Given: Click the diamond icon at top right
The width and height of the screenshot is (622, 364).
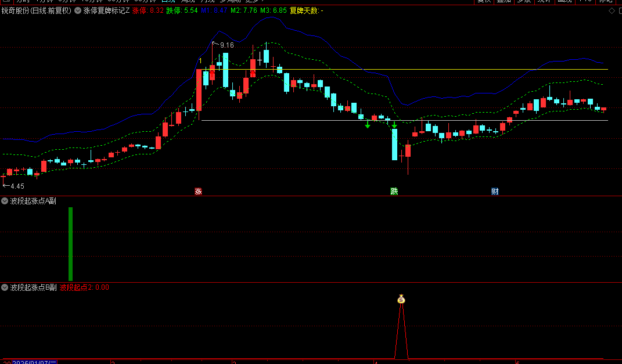Looking at the screenshot, I should tap(612, 10).
